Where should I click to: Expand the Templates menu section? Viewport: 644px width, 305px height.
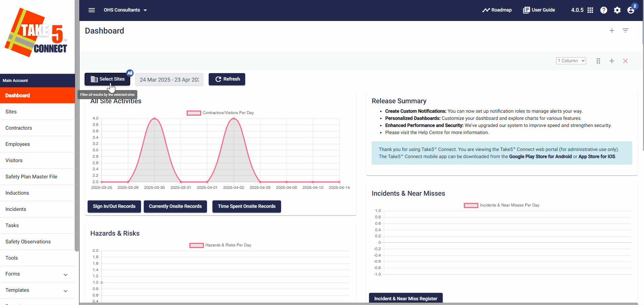point(37,290)
